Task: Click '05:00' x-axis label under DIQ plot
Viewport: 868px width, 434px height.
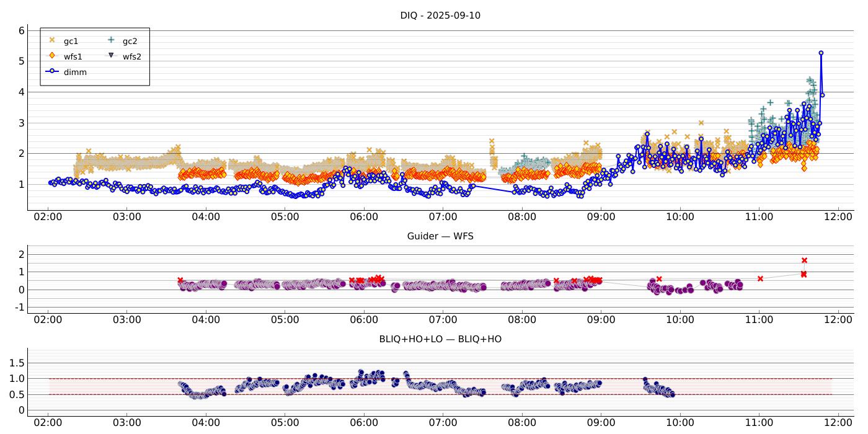Action: (x=285, y=218)
